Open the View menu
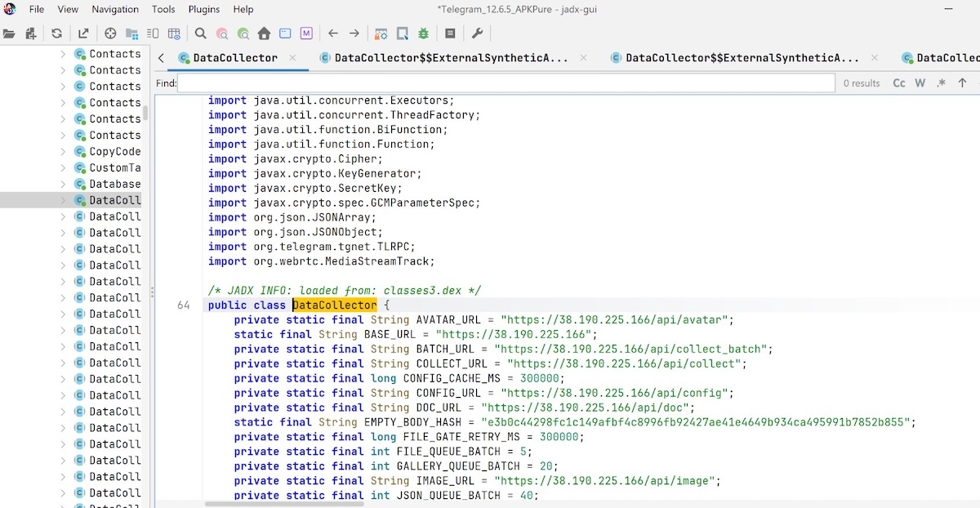Image resolution: width=980 pixels, height=508 pixels. click(x=69, y=9)
